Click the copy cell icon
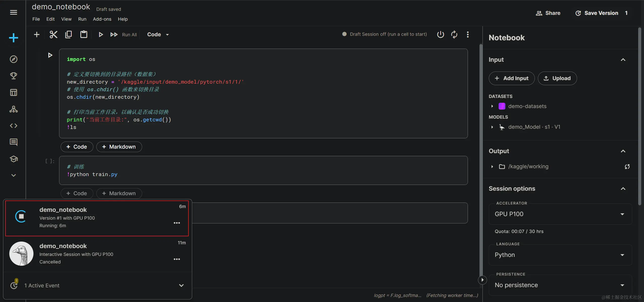This screenshot has height=302, width=644. [68, 35]
